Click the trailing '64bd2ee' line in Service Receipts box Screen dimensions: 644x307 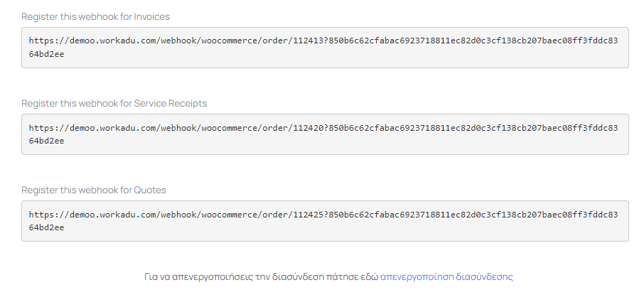pyautogui.click(x=46, y=141)
